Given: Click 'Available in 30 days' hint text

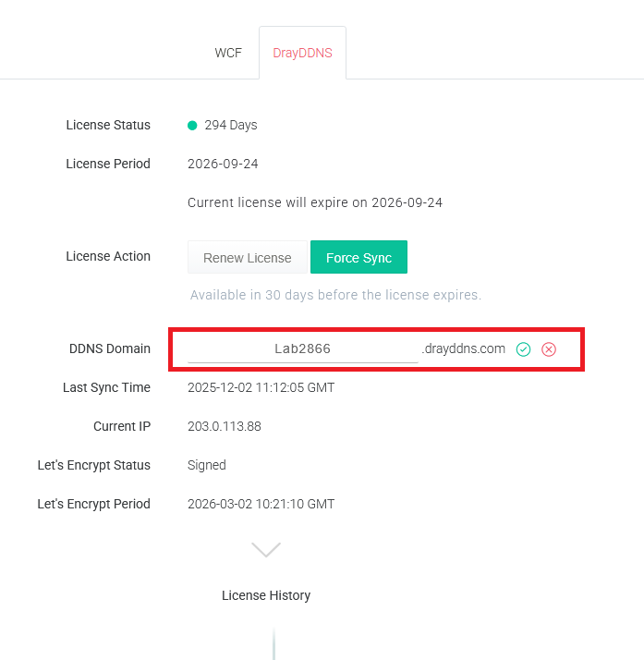Looking at the screenshot, I should pyautogui.click(x=335, y=295).
